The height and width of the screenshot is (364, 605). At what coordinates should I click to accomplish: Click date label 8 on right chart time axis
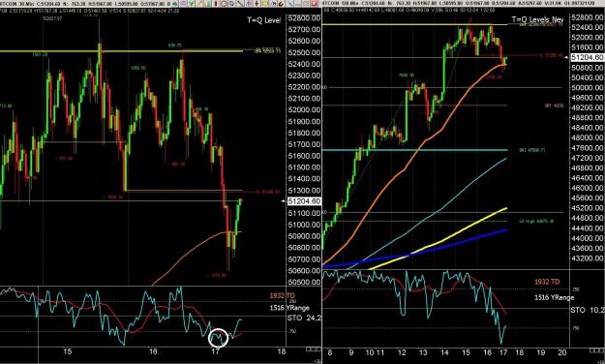click(329, 352)
